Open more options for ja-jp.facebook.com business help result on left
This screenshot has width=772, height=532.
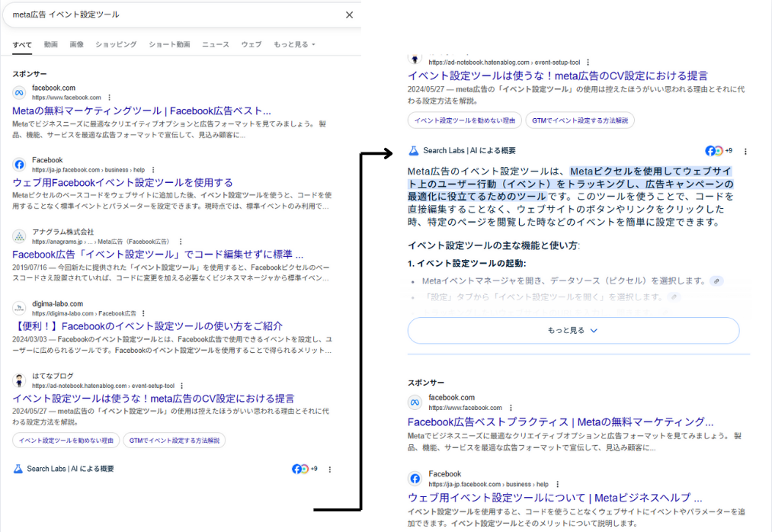tap(153, 170)
